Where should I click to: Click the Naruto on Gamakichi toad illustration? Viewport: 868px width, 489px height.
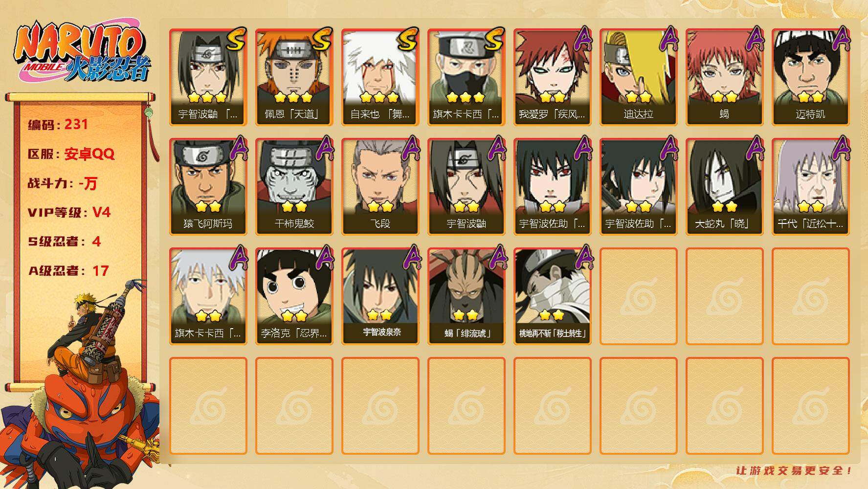tap(81, 386)
